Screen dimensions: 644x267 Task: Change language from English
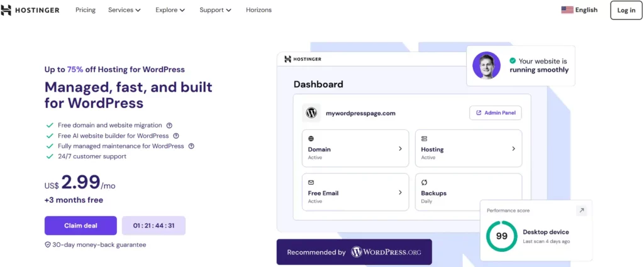pyautogui.click(x=586, y=10)
